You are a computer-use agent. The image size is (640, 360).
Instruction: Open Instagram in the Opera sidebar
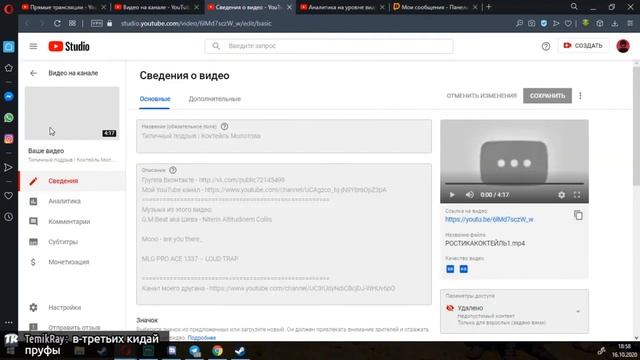[x=9, y=139]
